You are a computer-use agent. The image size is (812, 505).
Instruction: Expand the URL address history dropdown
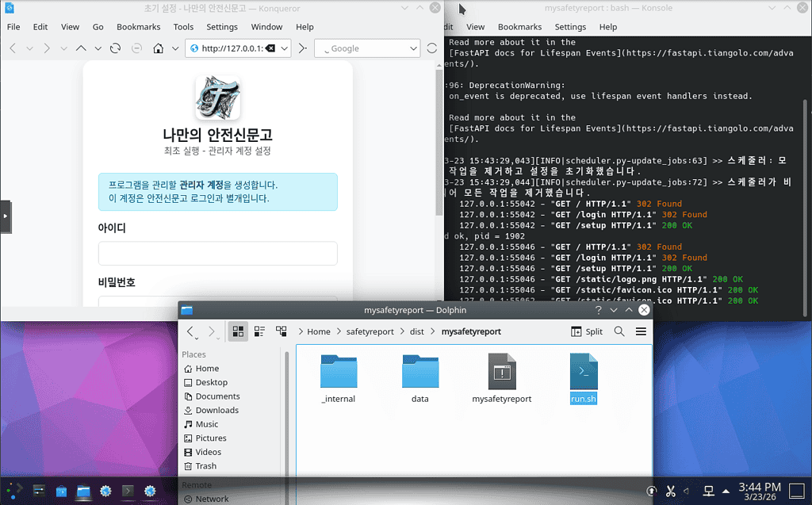284,48
